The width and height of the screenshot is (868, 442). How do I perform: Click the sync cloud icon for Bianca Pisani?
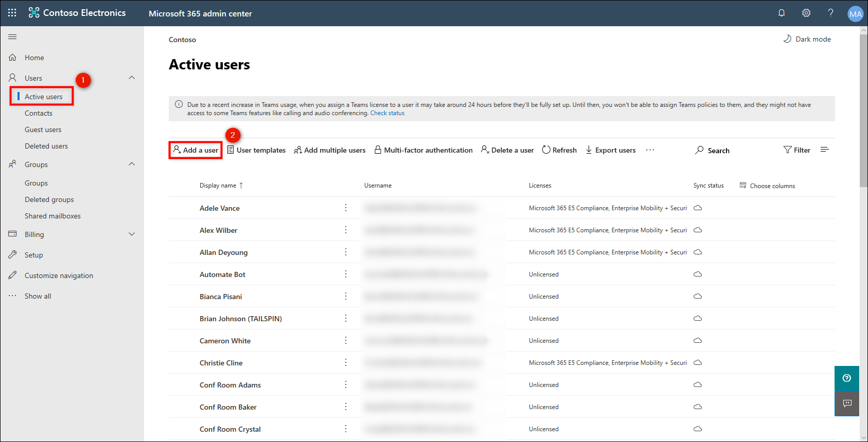coord(698,297)
